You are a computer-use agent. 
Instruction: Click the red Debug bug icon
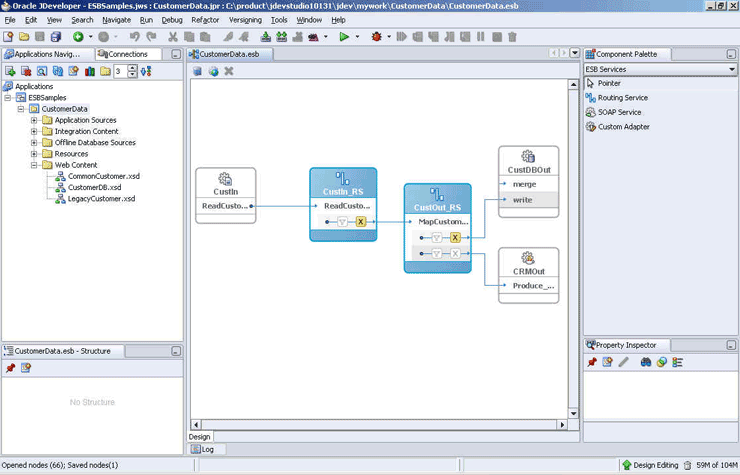click(x=376, y=37)
